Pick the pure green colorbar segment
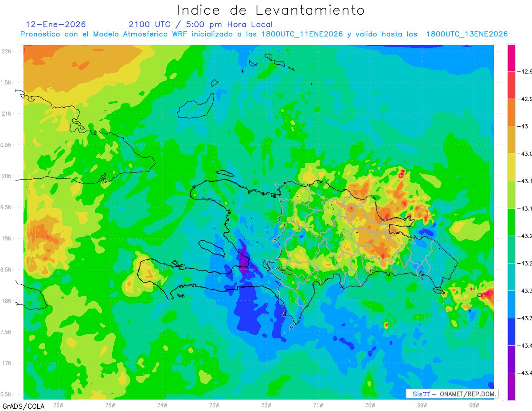 [x=511, y=222]
